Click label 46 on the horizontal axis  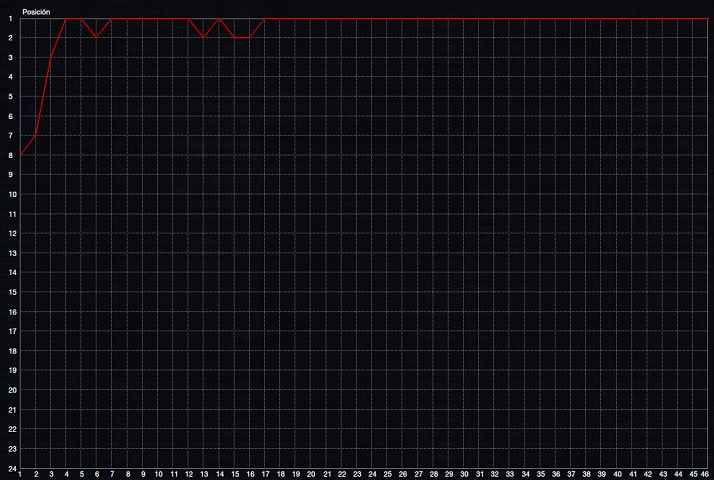click(x=704, y=475)
